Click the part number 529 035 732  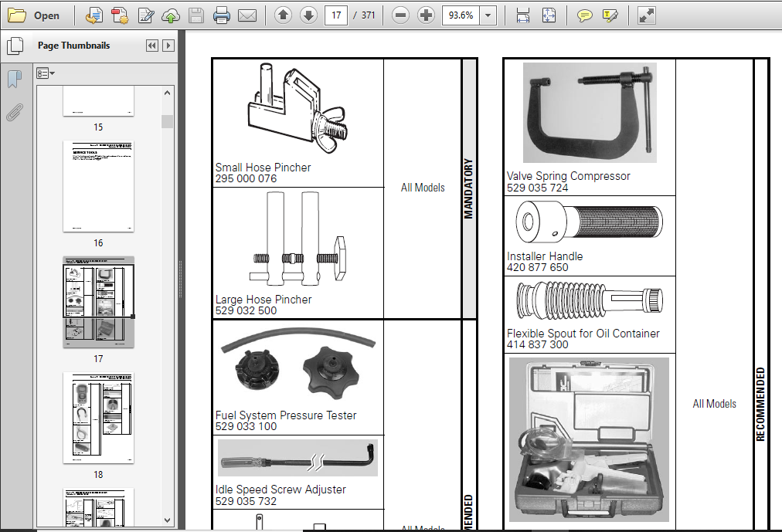(246, 501)
